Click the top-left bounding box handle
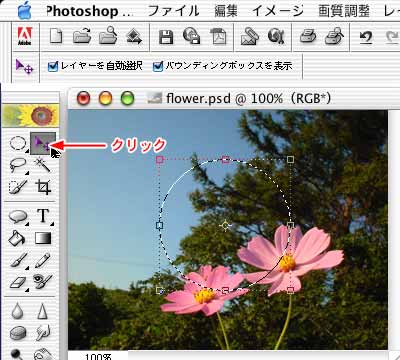The width and height of the screenshot is (400, 360). 160,160
